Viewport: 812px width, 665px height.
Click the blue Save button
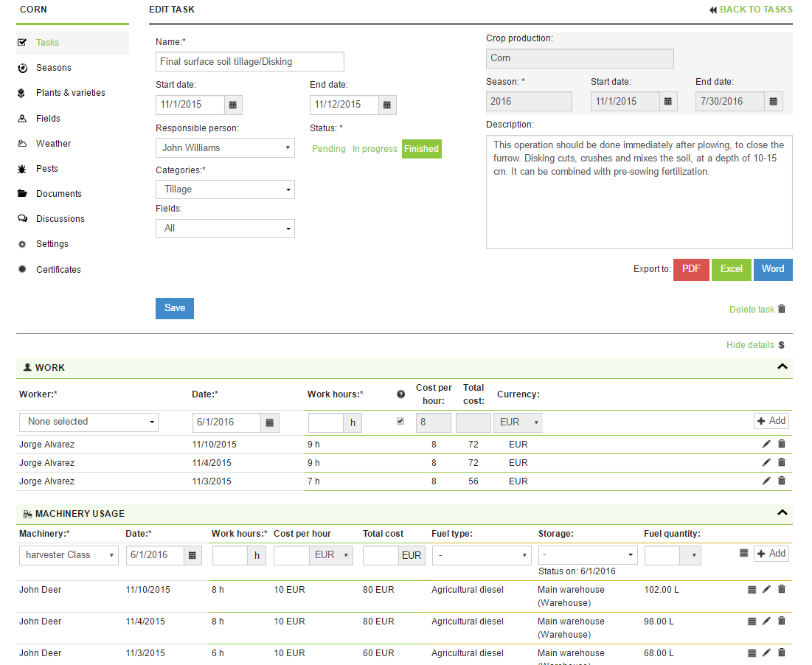pyautogui.click(x=175, y=308)
